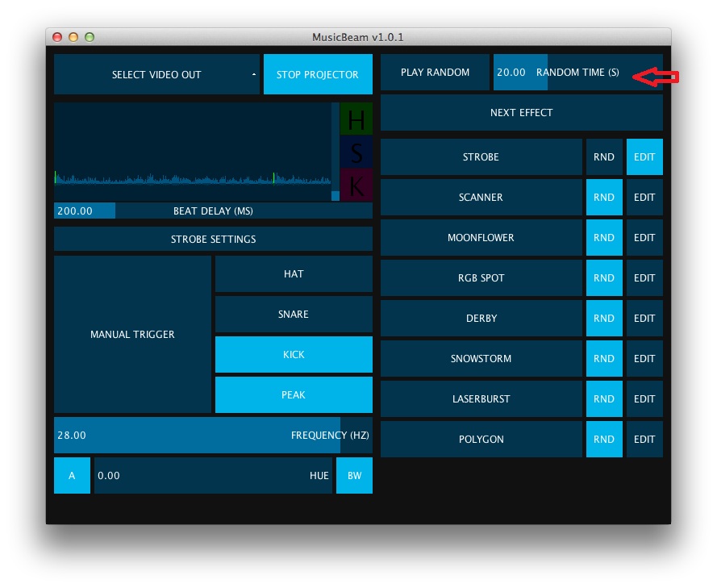
Task: Enable RND mode for the STROBE effect
Action: click(x=604, y=156)
